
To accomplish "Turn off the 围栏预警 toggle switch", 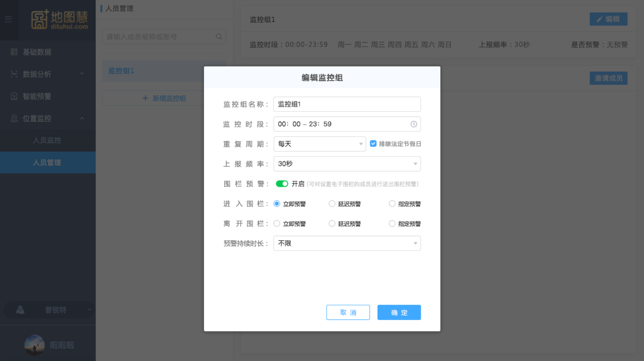I will [x=282, y=184].
